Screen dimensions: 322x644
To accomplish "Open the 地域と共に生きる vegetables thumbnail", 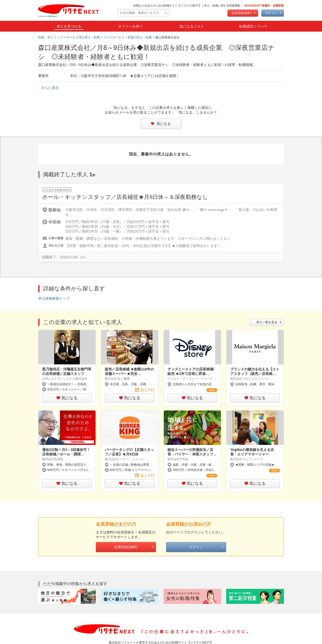I will tap(192, 428).
